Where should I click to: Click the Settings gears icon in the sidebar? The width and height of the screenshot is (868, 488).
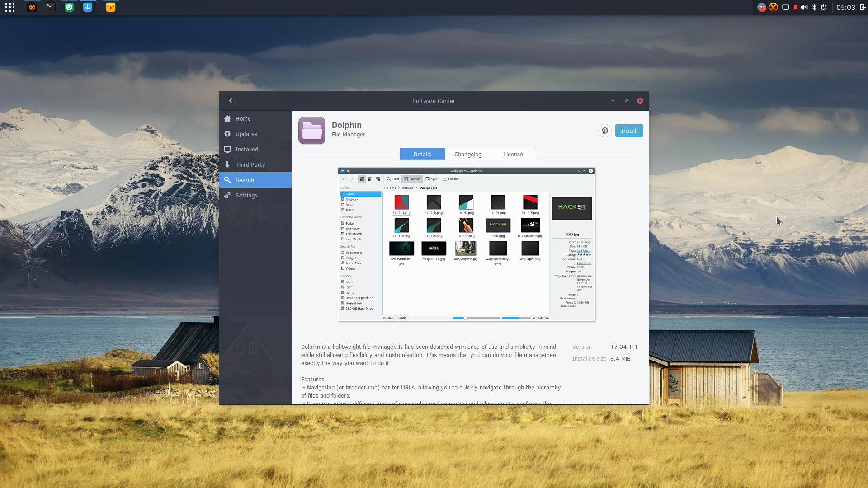(x=227, y=195)
